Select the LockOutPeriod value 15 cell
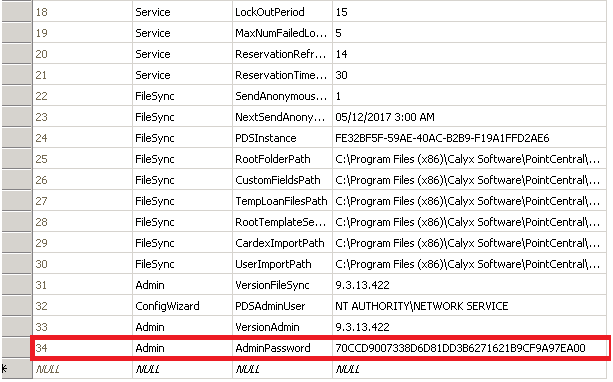Screen dimensions: 613x382 [x=470, y=12]
